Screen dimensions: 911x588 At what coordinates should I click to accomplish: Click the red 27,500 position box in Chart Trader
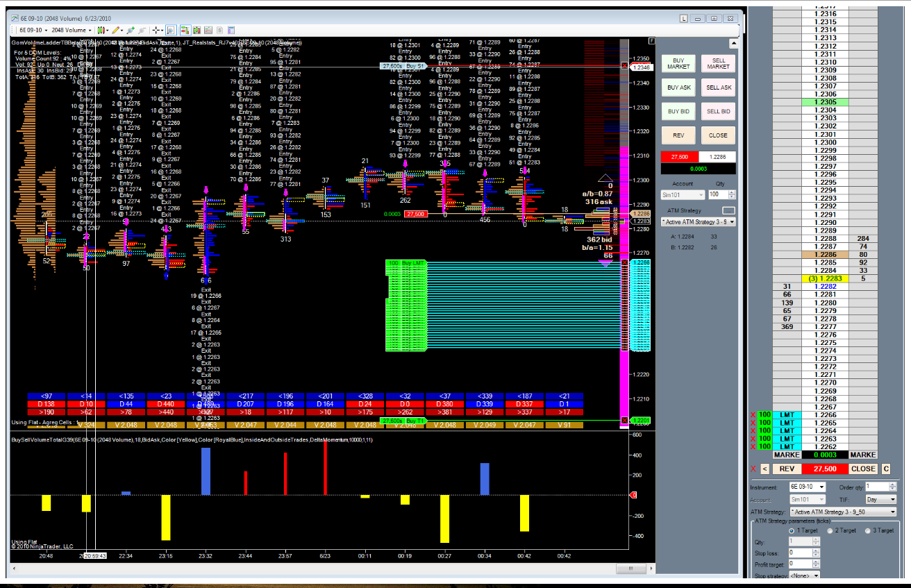[x=680, y=157]
